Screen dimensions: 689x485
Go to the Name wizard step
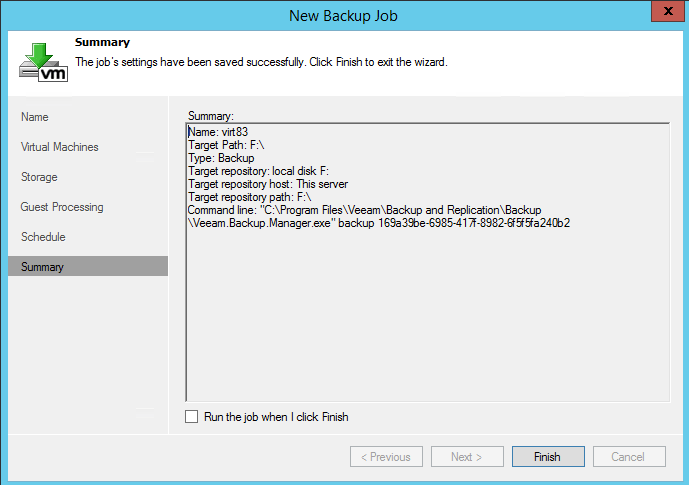[35, 117]
